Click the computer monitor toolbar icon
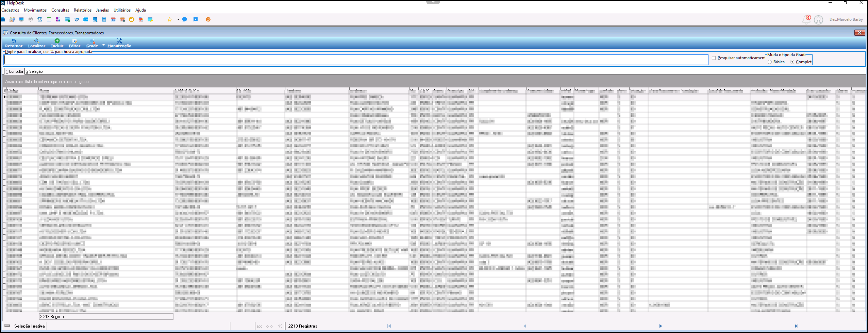This screenshot has height=333, width=868. point(21,19)
